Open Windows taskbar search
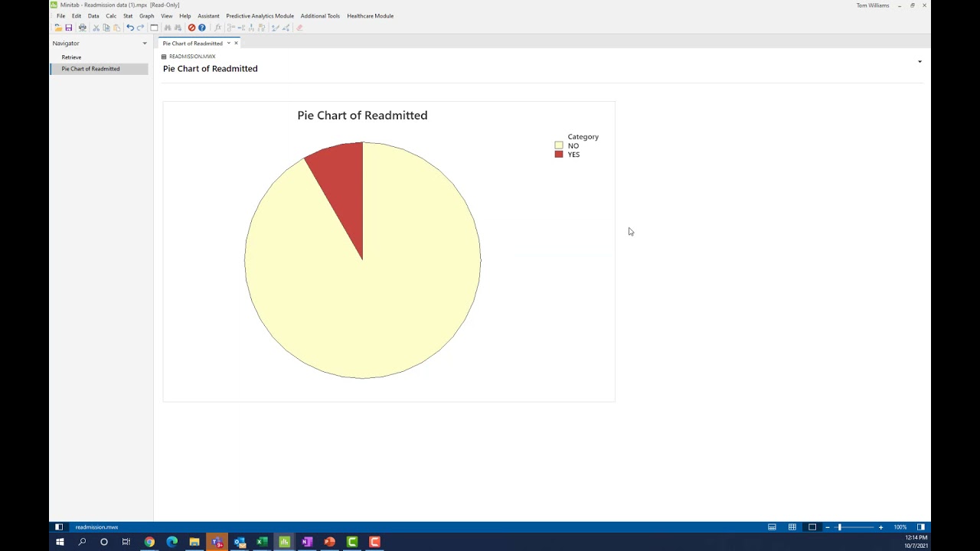 point(82,542)
